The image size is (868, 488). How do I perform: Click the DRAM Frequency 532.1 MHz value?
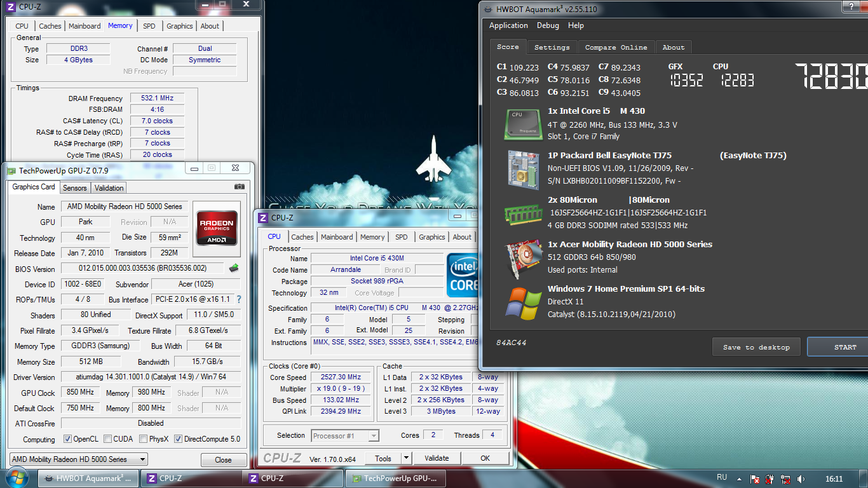tap(157, 98)
